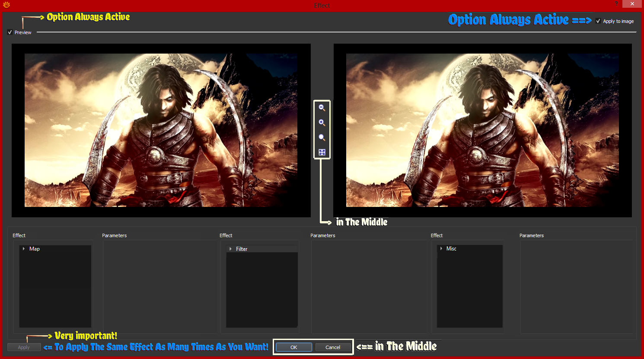Confirm the effect with OK
This screenshot has height=359, width=644.
click(x=294, y=347)
